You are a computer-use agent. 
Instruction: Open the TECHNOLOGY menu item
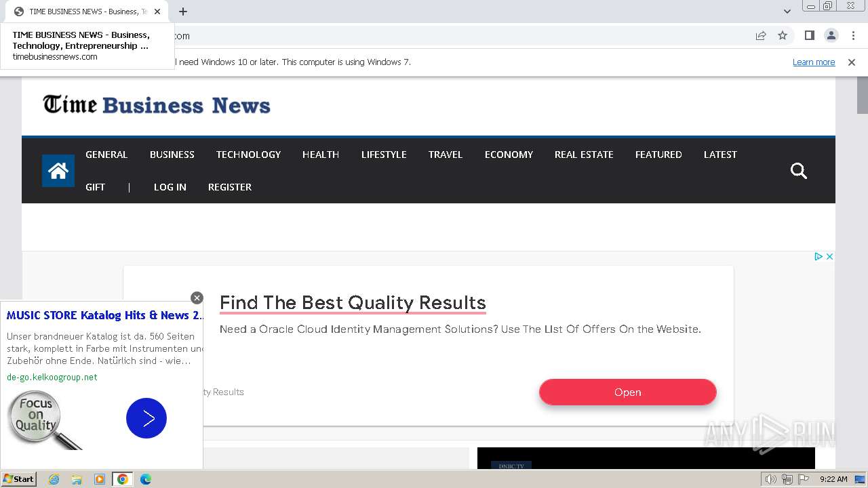coord(248,155)
